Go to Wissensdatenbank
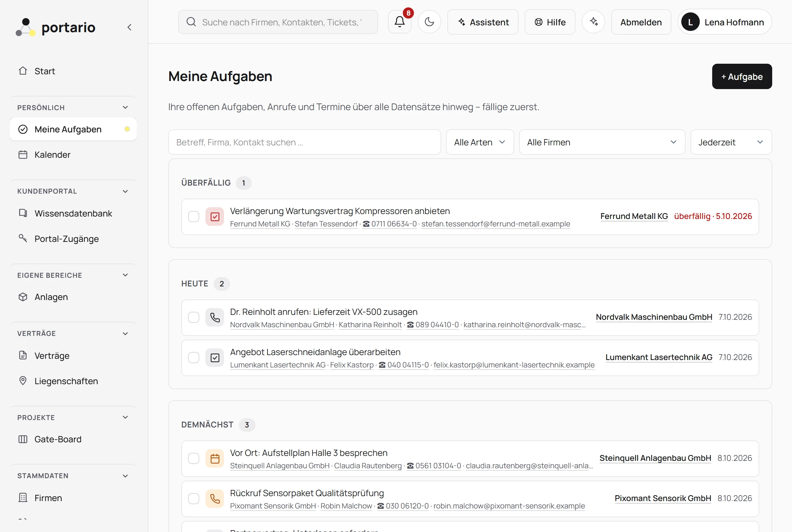The image size is (792, 532). tap(73, 213)
